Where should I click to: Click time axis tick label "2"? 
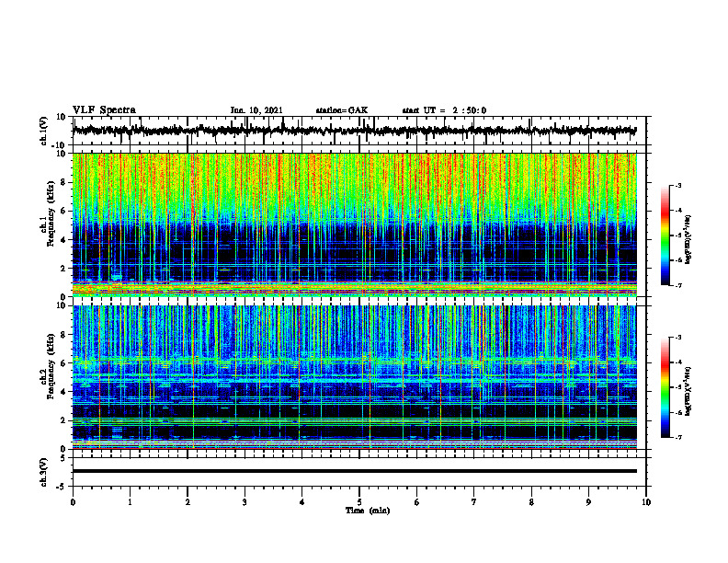pyautogui.click(x=188, y=502)
